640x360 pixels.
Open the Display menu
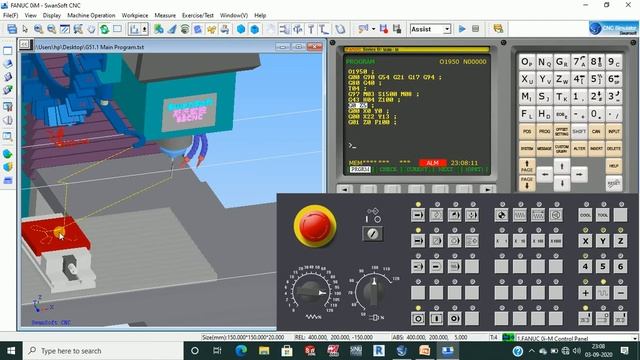pyautogui.click(x=52, y=15)
